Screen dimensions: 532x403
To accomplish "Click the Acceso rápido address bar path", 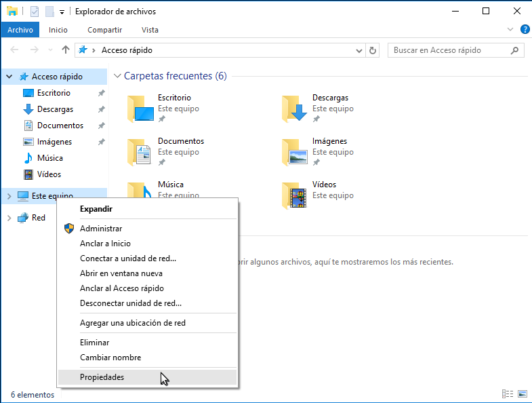I will click(127, 50).
